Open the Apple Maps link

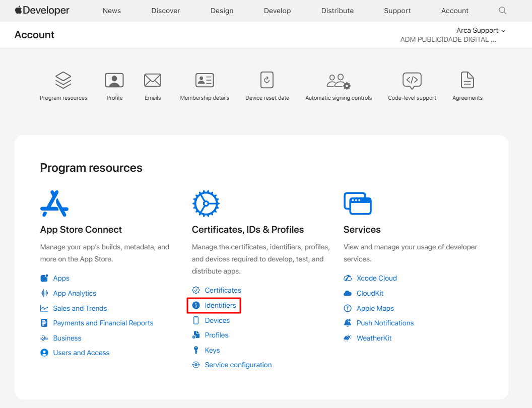pyautogui.click(x=375, y=308)
